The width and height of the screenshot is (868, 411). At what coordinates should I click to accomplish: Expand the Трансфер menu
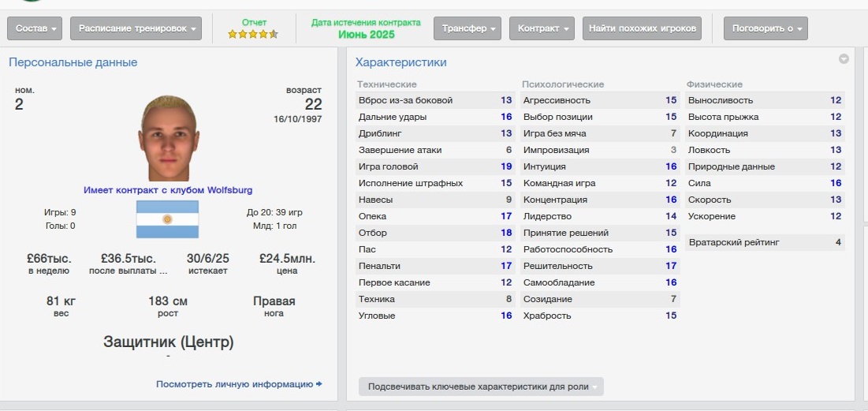click(467, 28)
